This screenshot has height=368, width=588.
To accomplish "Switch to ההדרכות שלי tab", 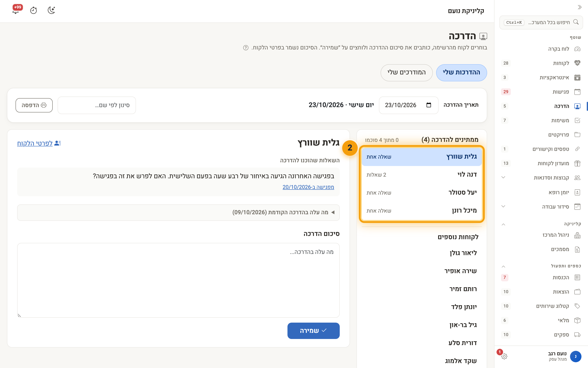I will tap(461, 73).
